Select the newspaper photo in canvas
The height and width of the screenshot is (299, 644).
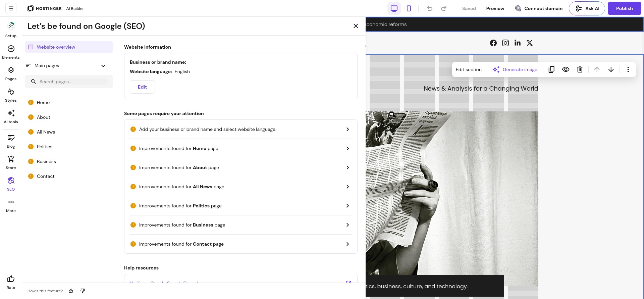point(452,198)
